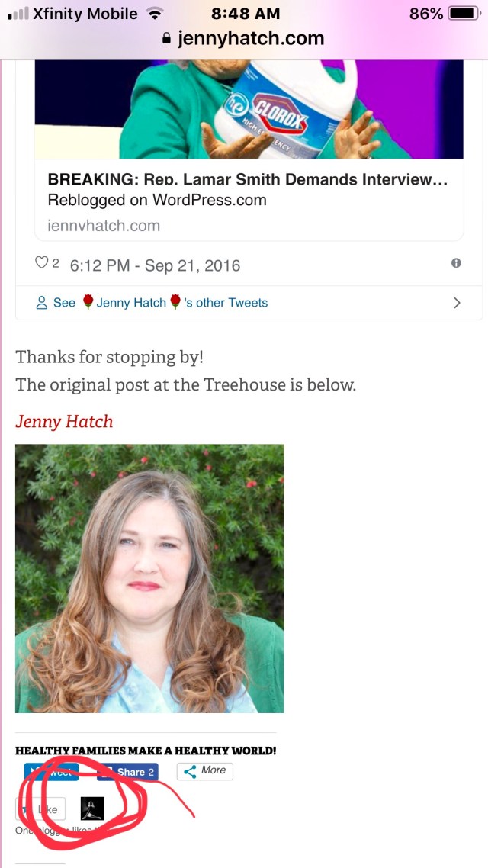Open the Jenny Hatch red italic link

point(64,421)
